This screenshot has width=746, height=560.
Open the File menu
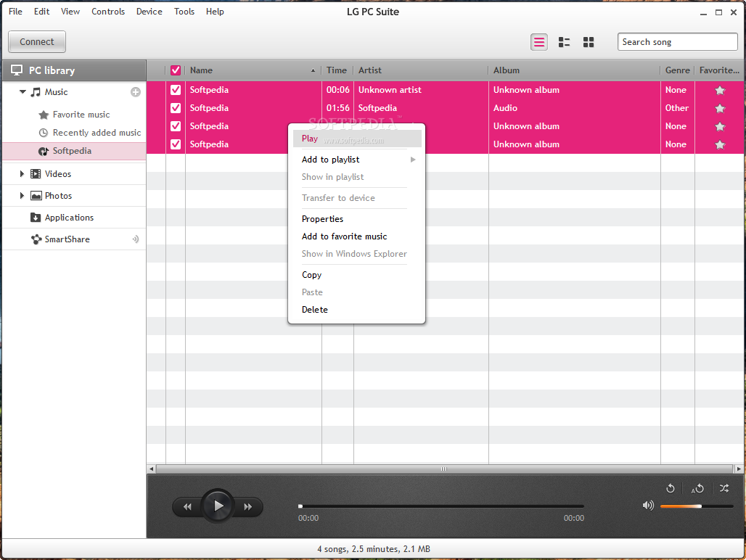pos(15,12)
